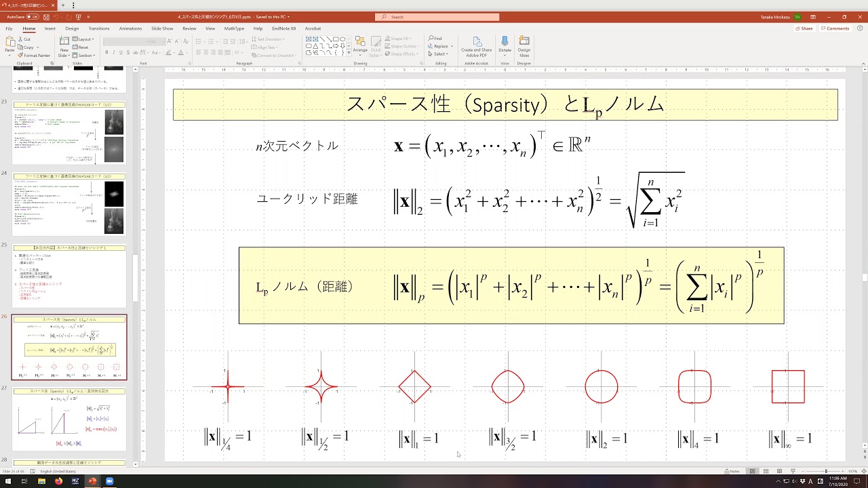
Task: Toggle Bold formatting
Action: 106,53
